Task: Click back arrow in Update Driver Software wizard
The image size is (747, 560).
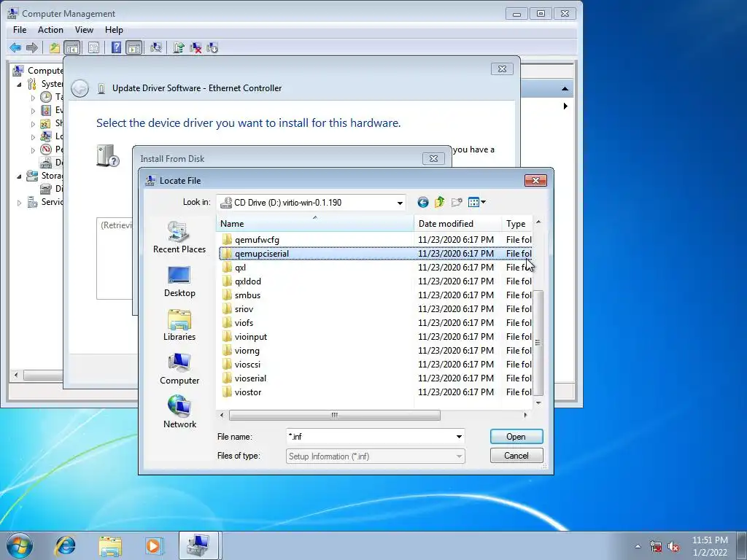Action: [80, 88]
